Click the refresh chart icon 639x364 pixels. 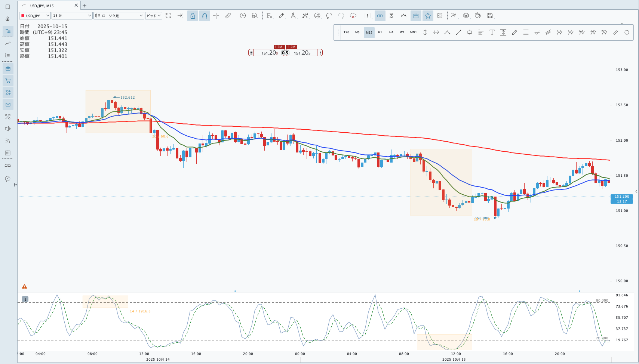169,16
